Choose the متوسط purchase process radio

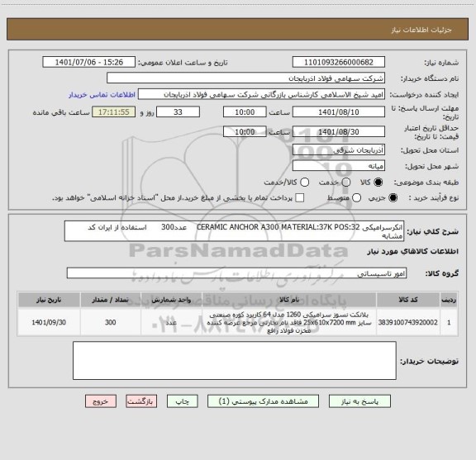[x=356, y=198]
